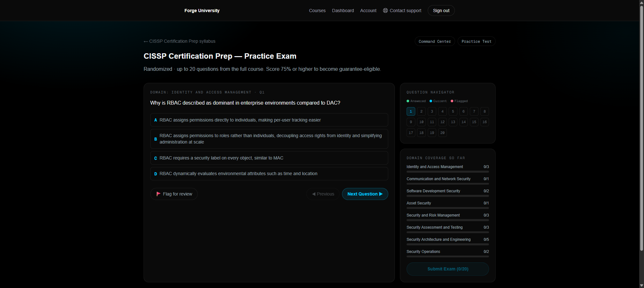The height and width of the screenshot is (288, 644).
Task: Switch to Command Center tab
Action: 434,41
